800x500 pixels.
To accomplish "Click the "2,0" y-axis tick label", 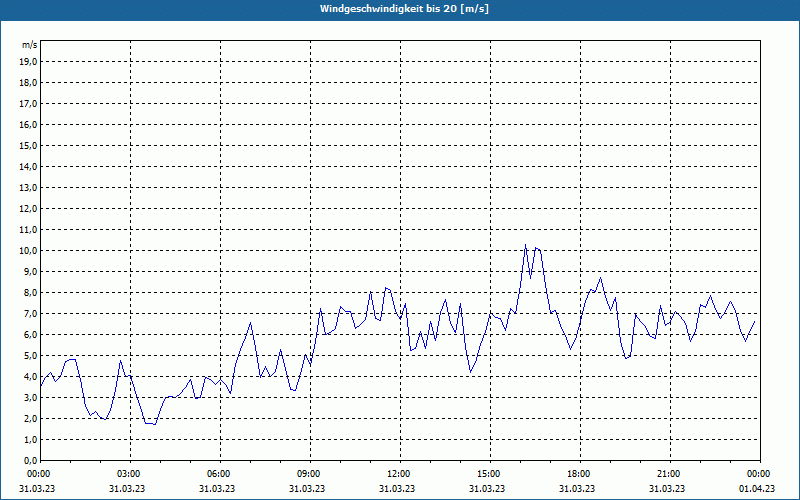I will pyautogui.click(x=30, y=418).
